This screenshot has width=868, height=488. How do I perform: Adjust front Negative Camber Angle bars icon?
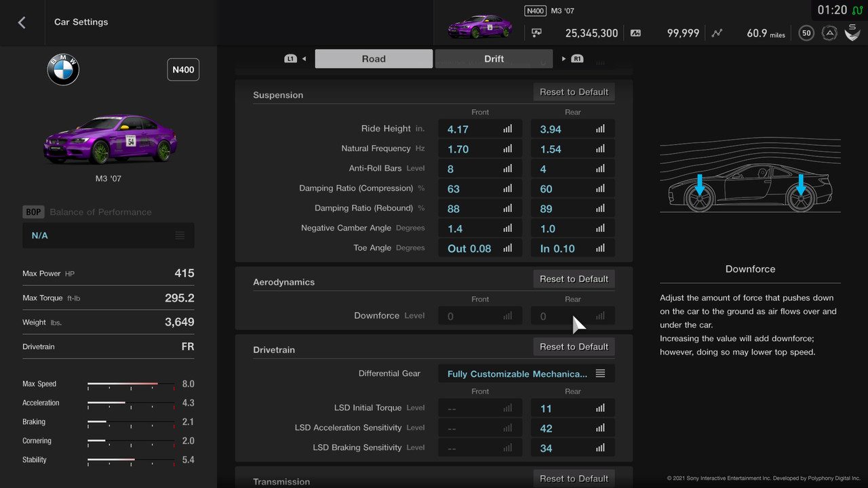(507, 228)
